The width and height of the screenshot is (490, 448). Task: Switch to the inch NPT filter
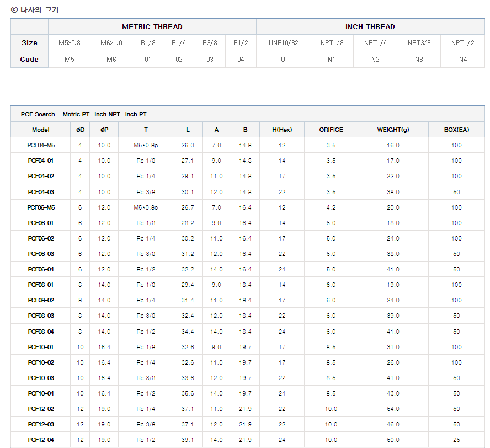point(107,114)
